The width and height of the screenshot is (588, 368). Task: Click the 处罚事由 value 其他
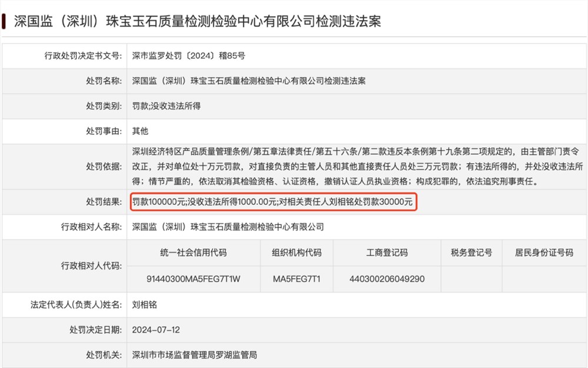click(141, 131)
